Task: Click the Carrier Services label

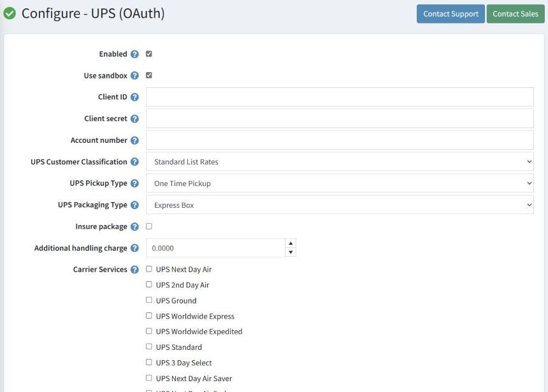Action: point(100,270)
